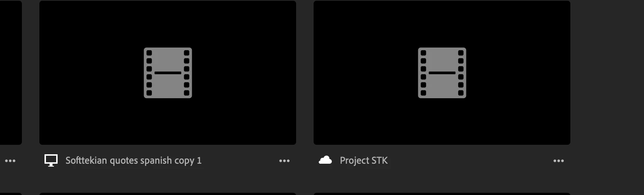Click the cloud icon beside Project STK
The width and height of the screenshot is (644, 195).
325,160
